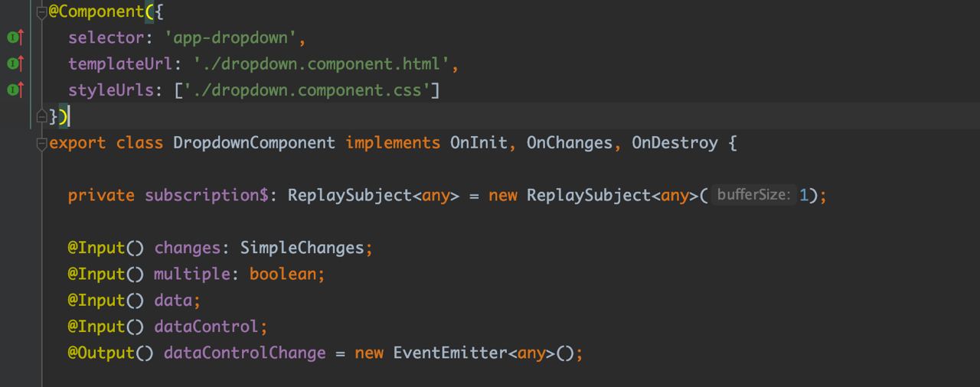
Task: Click dataControlChange output property
Action: (245, 353)
